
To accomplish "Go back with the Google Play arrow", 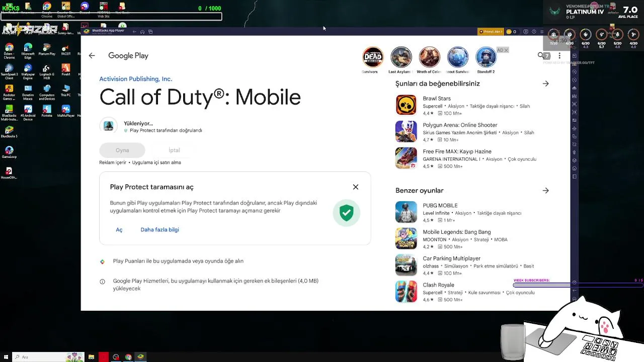I will pos(92,56).
